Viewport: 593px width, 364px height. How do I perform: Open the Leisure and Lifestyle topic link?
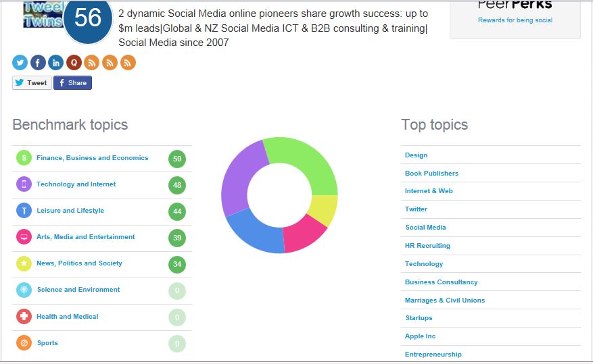70,211
